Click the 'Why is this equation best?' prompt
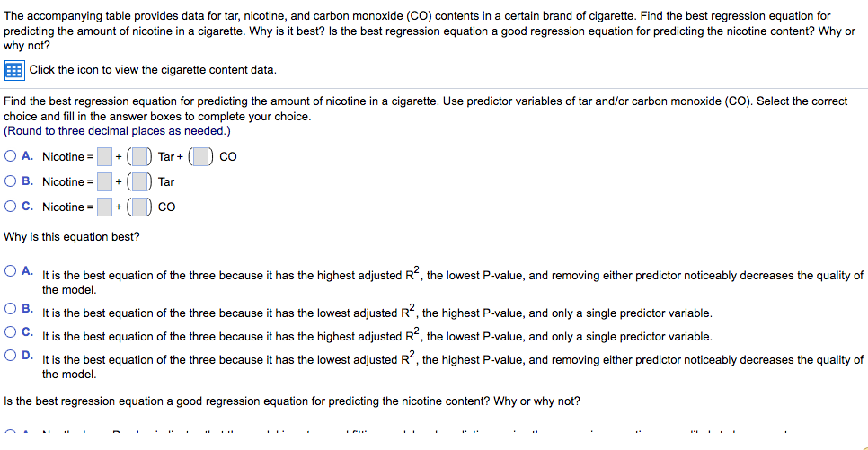 (72, 237)
